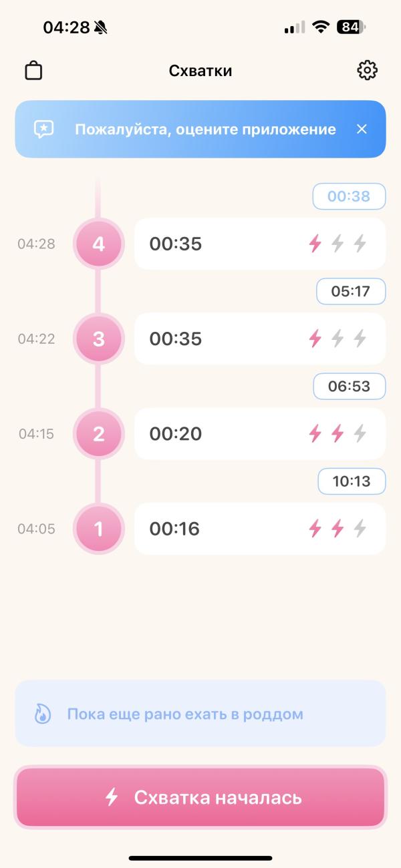This screenshot has width=401, height=868.
Task: Dismiss the rate app banner
Action: pyautogui.click(x=362, y=129)
